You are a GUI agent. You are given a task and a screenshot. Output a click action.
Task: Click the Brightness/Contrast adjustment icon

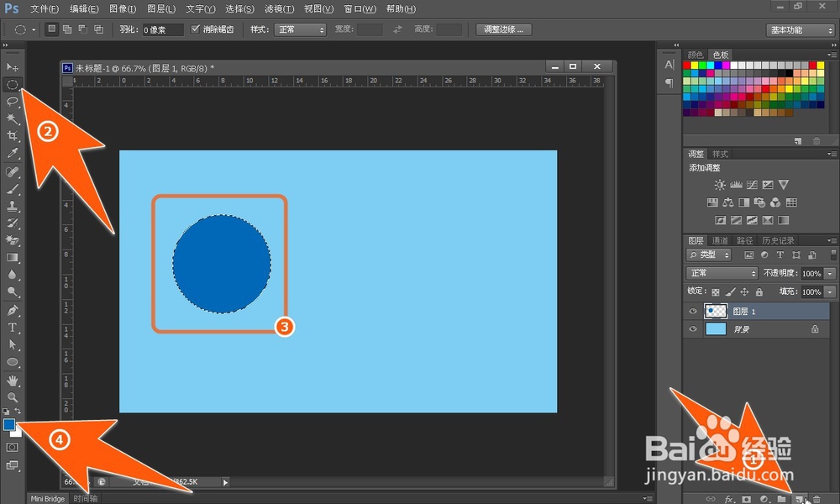720,185
